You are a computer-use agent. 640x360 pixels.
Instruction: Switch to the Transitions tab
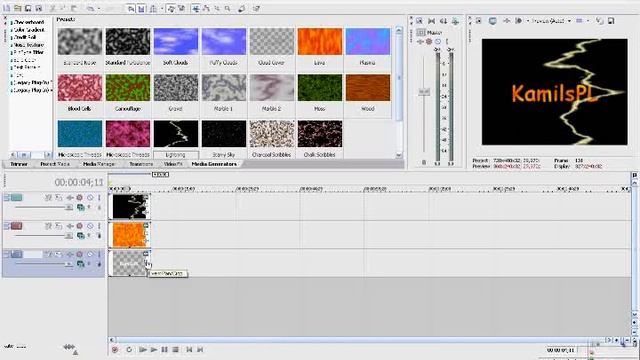click(141, 164)
